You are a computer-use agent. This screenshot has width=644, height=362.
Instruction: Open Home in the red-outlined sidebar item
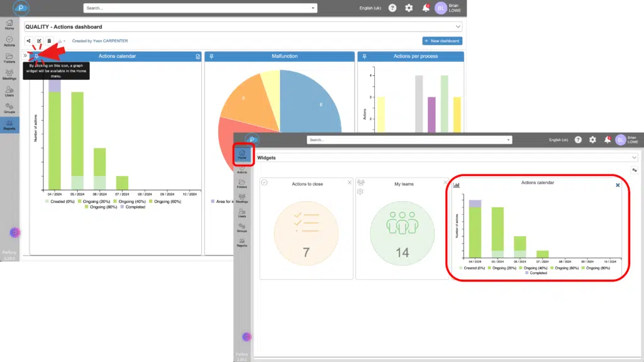(x=242, y=154)
